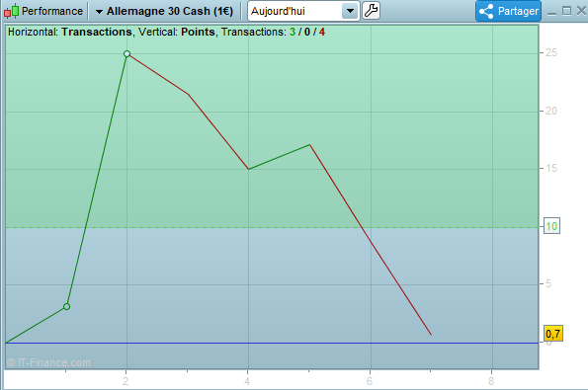Click the yellow 0,7 value label
Screen dimensions: 588x390
coord(553,334)
